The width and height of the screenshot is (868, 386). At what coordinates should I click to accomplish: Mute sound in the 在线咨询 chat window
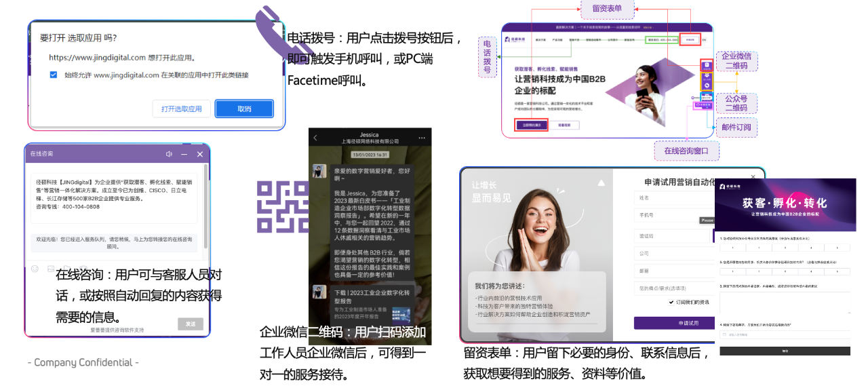tap(169, 155)
